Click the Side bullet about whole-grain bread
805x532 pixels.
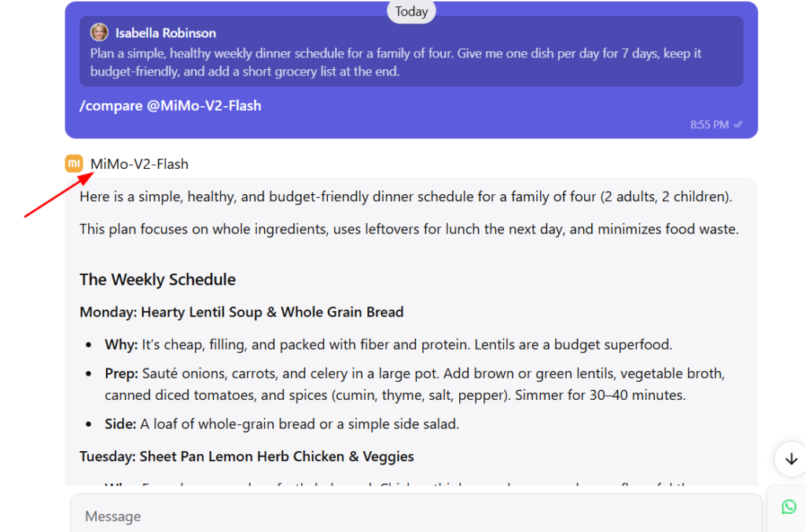click(282, 424)
